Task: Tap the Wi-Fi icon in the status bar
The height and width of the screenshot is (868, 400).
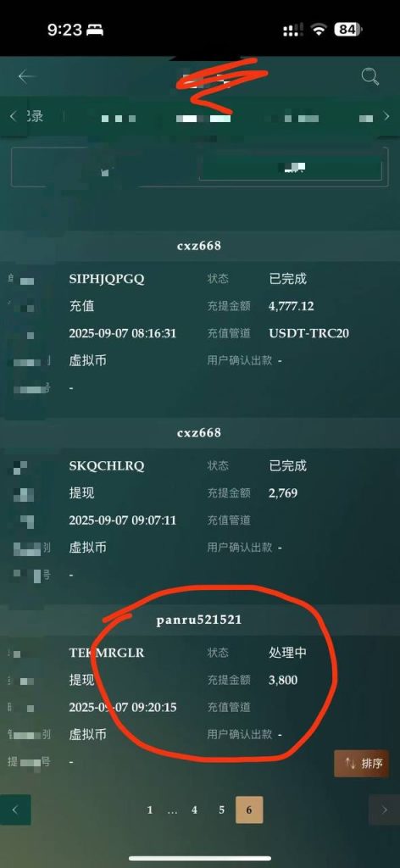Action: pos(319,30)
